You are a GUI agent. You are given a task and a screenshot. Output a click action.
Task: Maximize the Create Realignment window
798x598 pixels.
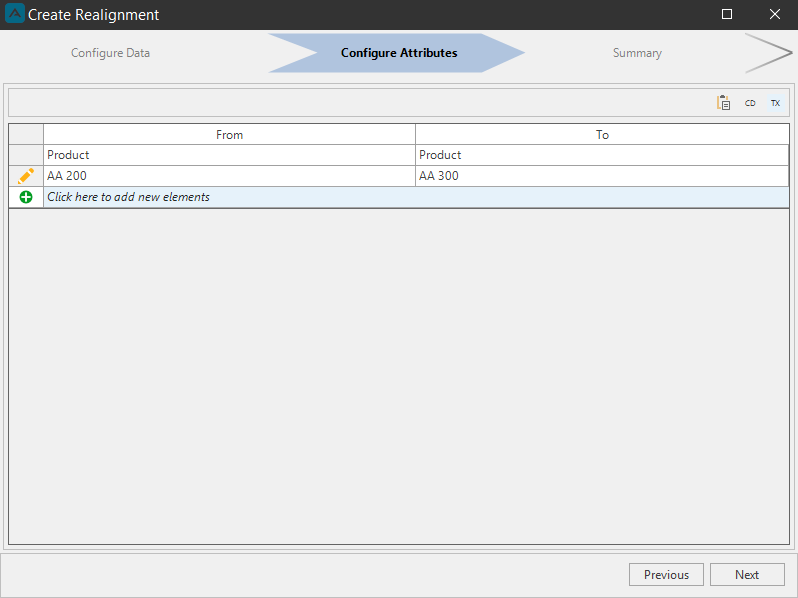click(x=727, y=14)
